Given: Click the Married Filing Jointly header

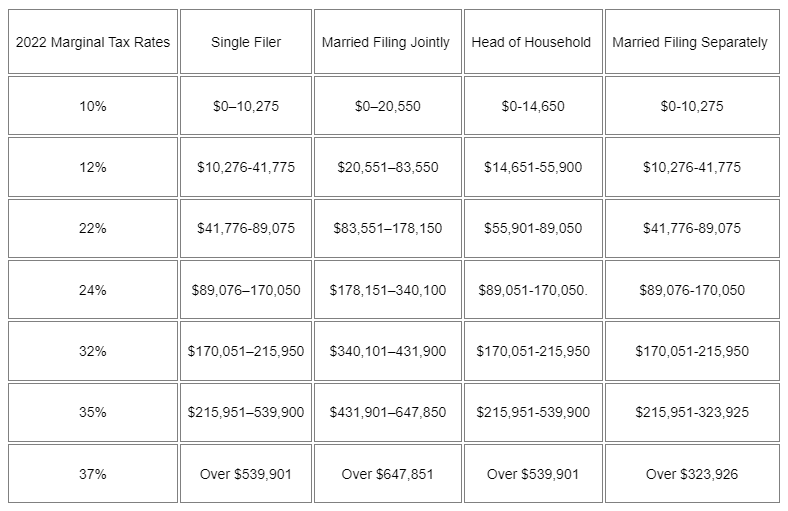Looking at the screenshot, I should 386,43.
